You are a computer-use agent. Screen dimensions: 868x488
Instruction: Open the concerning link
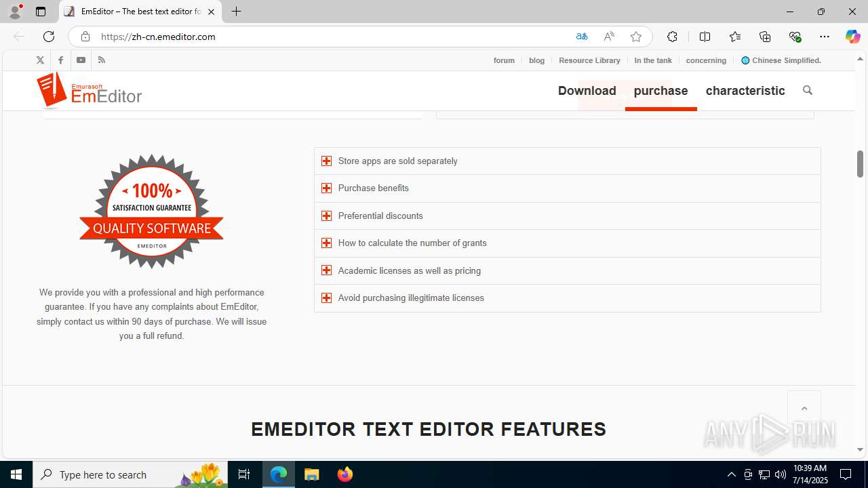pos(706,60)
